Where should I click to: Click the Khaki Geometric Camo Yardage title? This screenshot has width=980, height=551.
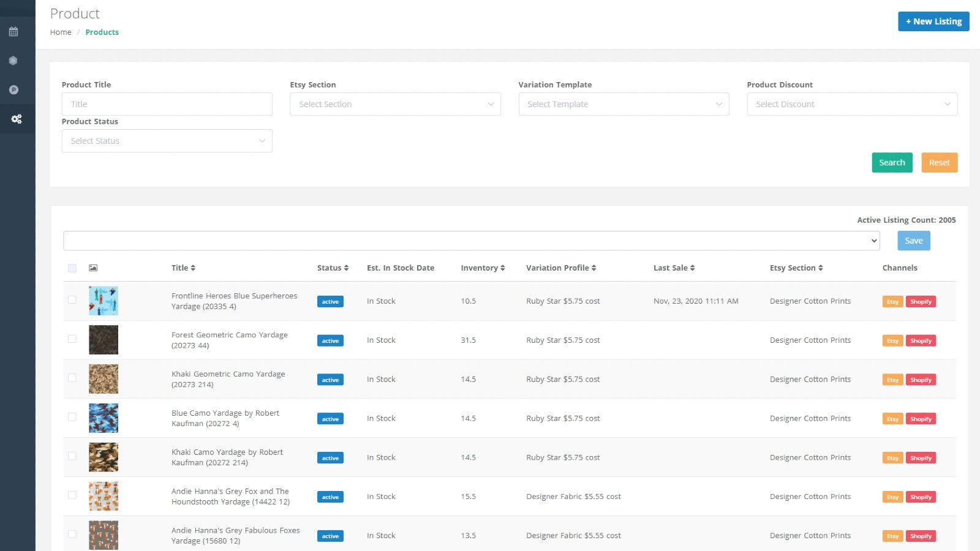(x=228, y=379)
